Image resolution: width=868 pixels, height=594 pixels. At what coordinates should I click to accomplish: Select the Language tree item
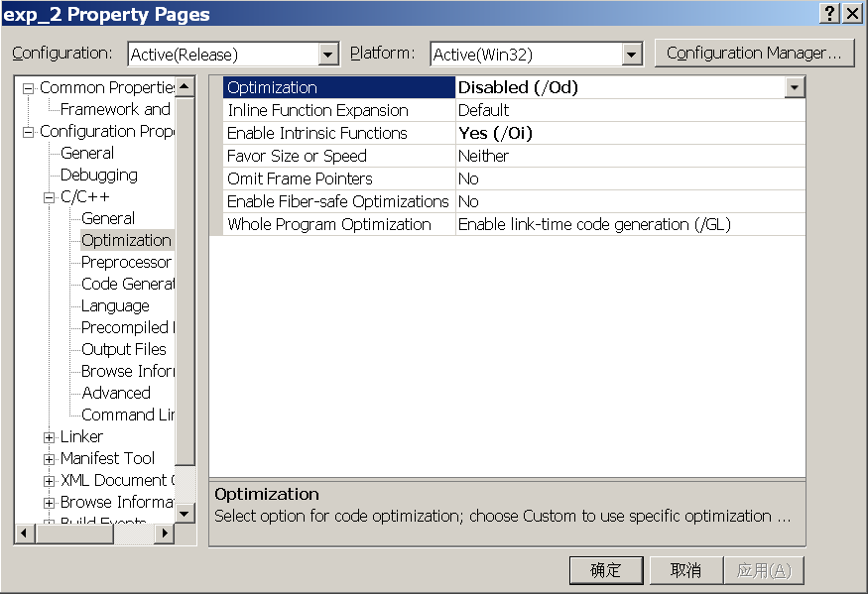click(x=115, y=305)
